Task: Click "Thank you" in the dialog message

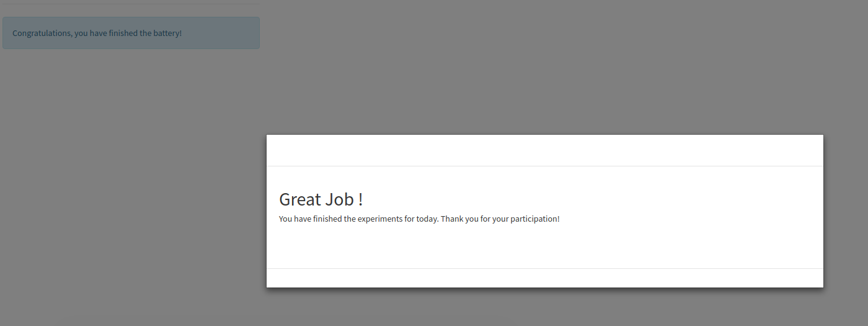Action: [459, 219]
